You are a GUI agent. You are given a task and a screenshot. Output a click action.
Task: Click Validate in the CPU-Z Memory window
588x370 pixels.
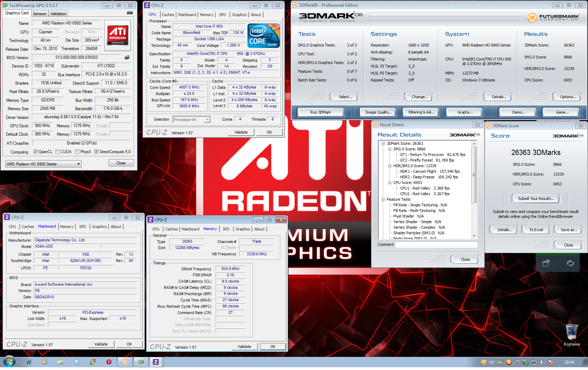point(244,347)
